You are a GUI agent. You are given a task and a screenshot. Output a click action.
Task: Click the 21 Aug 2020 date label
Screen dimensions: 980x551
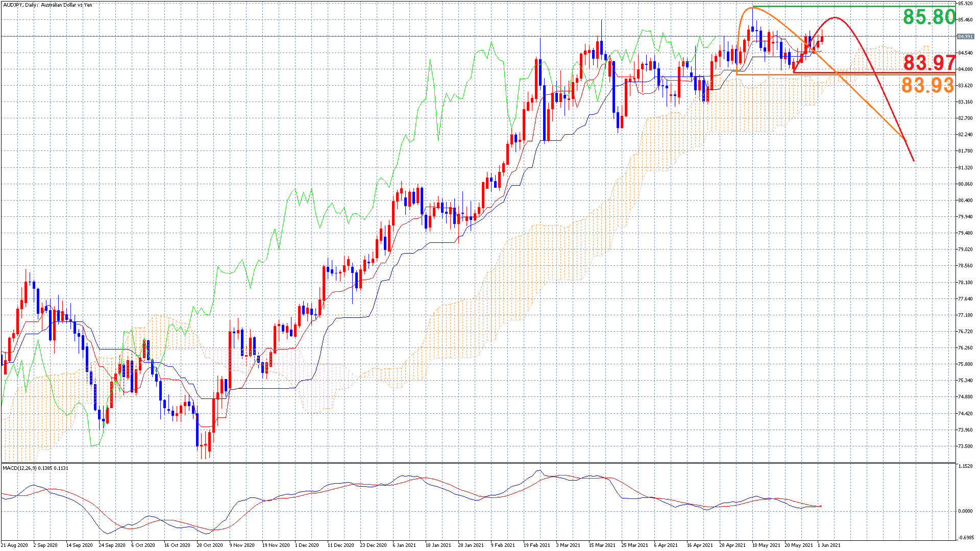(15, 545)
